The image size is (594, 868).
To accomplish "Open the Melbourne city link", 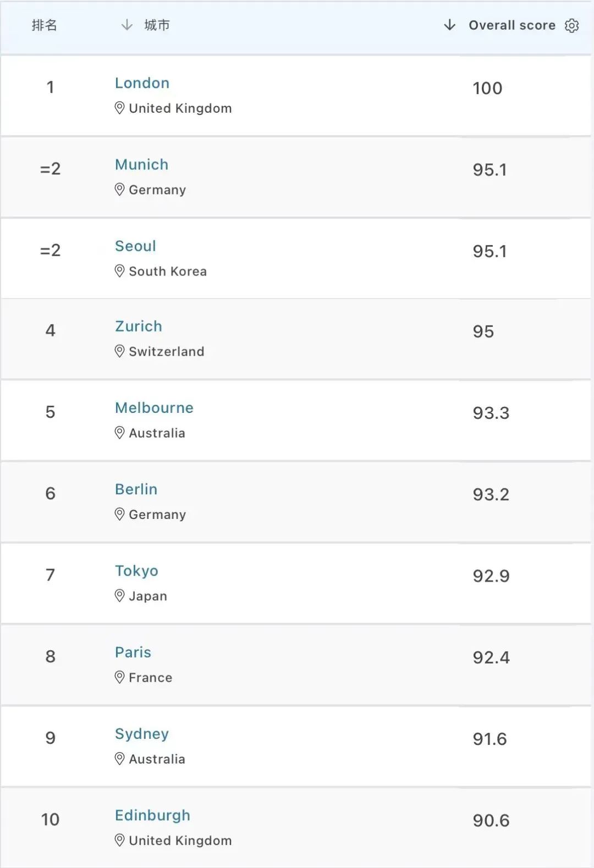I will (154, 407).
